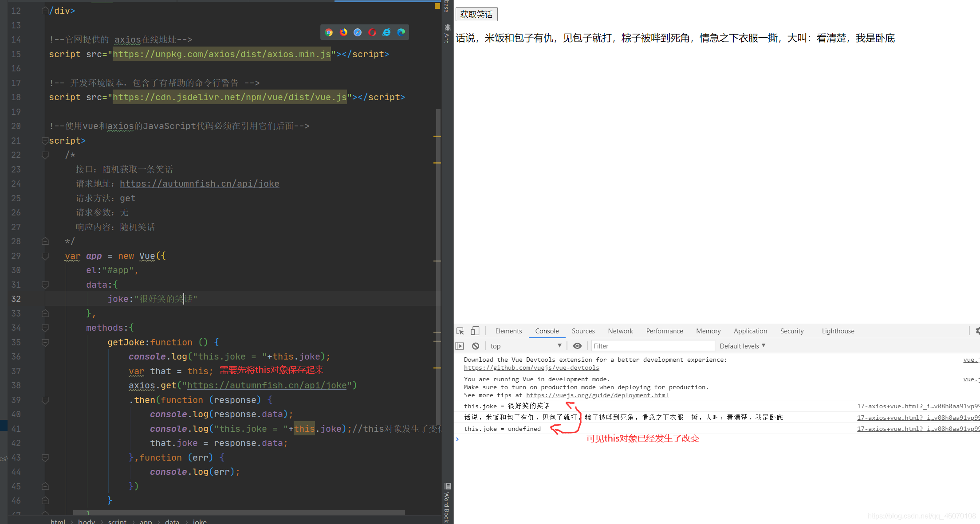Open source link for 'this.joke = undefined'
The height and width of the screenshot is (524, 980).
[918, 429]
